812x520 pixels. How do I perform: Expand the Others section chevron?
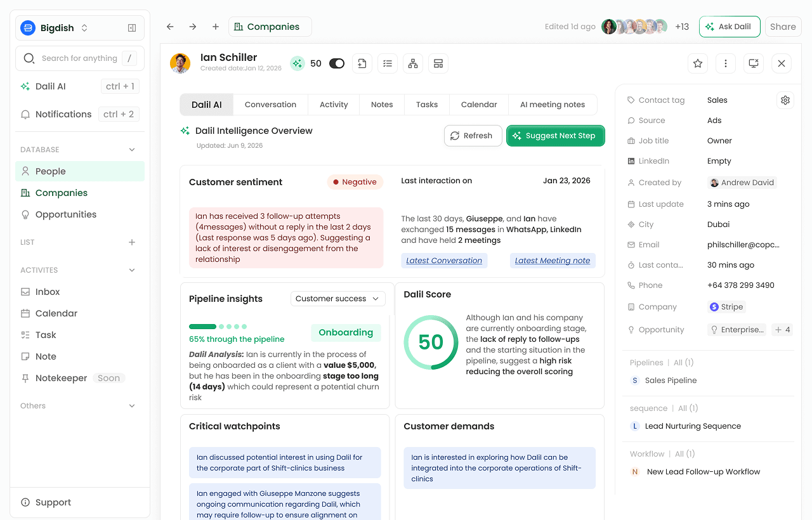(x=132, y=406)
